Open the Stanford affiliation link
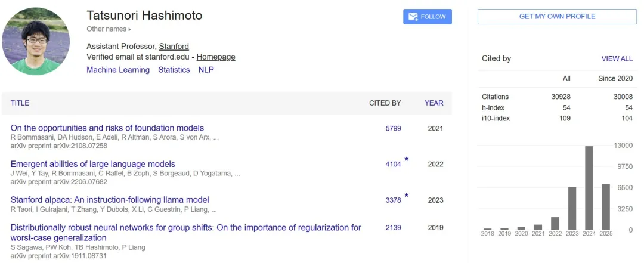This screenshot has height=263, width=644. coord(174,47)
